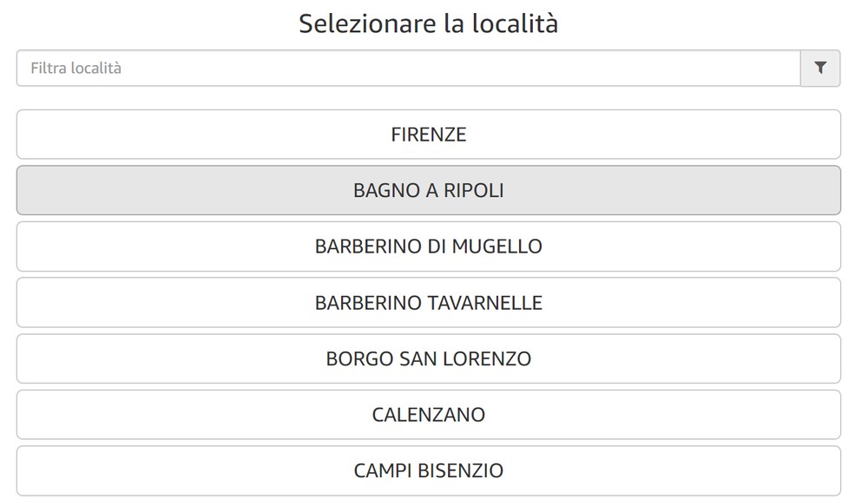Activate the filter icon beside the search field

[x=820, y=68]
